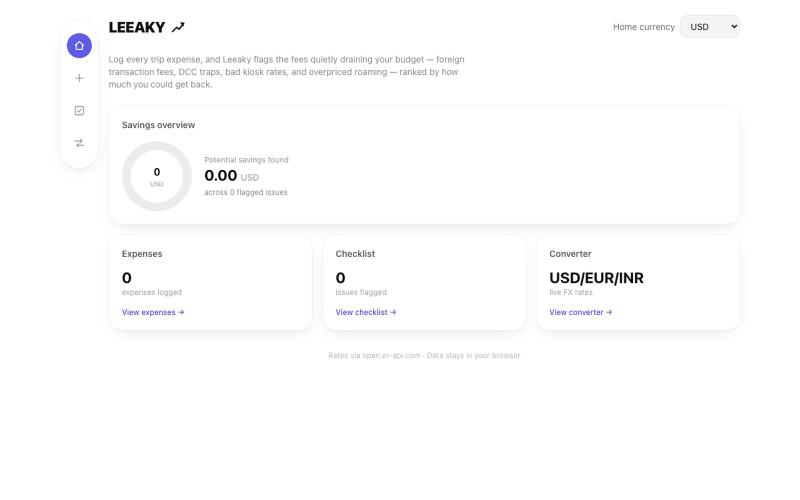
Task: Click 'issues flagged' caption
Action: (361, 292)
